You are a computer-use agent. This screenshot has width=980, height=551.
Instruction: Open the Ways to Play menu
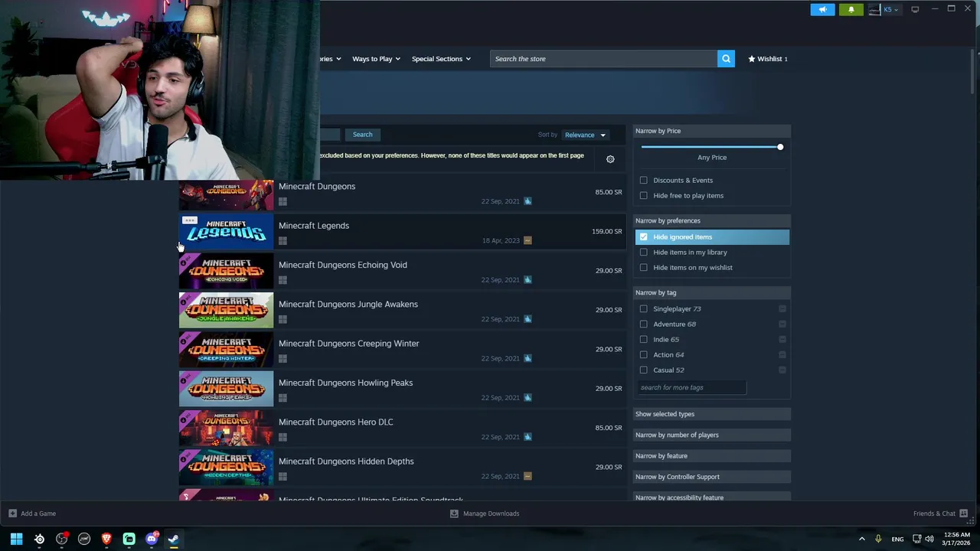tap(376, 59)
